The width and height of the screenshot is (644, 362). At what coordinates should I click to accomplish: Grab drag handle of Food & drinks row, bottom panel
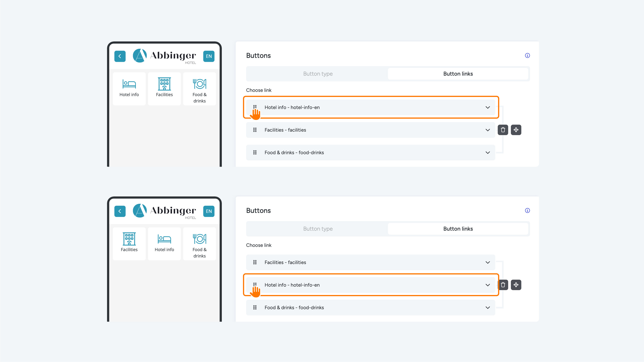pos(255,308)
